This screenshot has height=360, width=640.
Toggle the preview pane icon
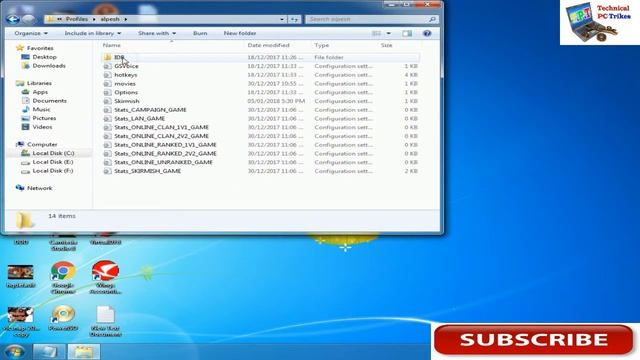pos(407,33)
